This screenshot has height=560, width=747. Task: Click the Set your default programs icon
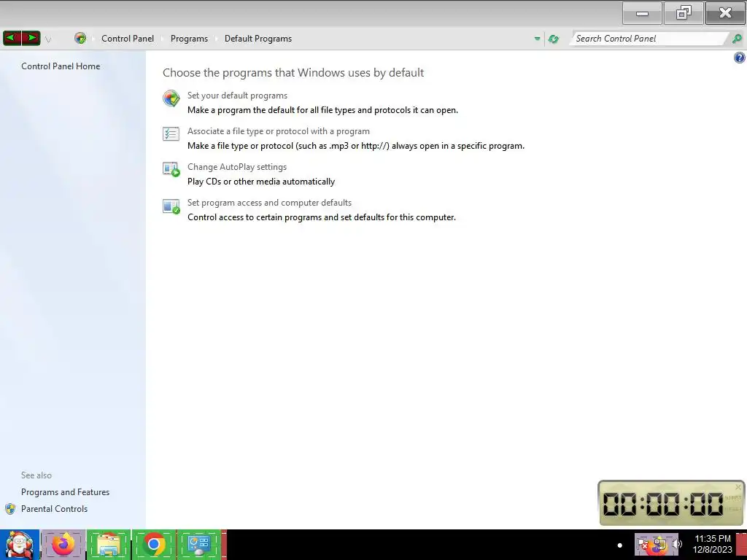click(x=171, y=98)
